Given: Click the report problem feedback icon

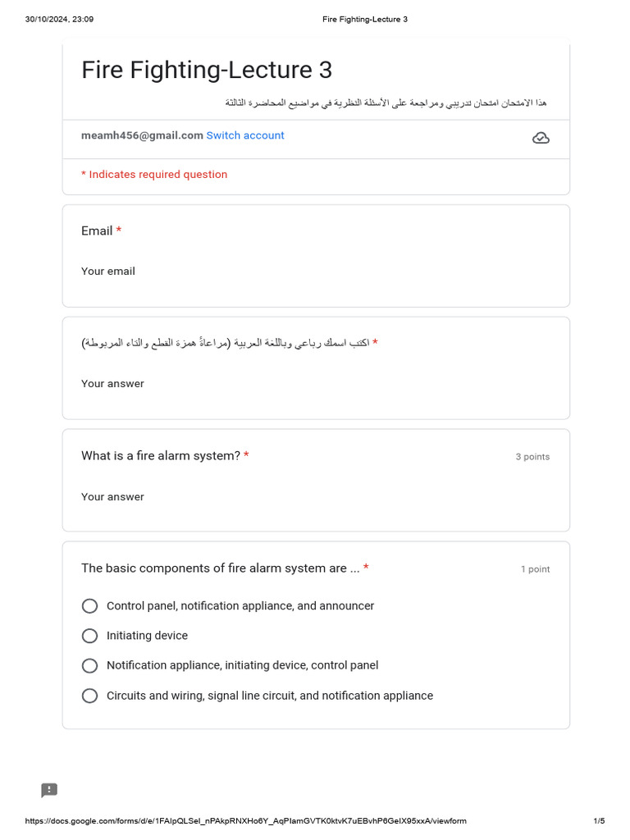Looking at the screenshot, I should tap(49, 790).
